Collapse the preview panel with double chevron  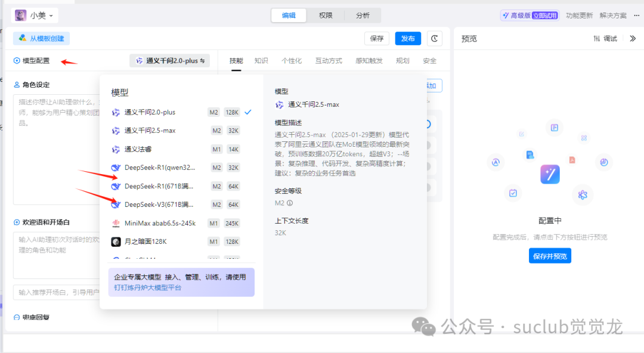pyautogui.click(x=633, y=39)
